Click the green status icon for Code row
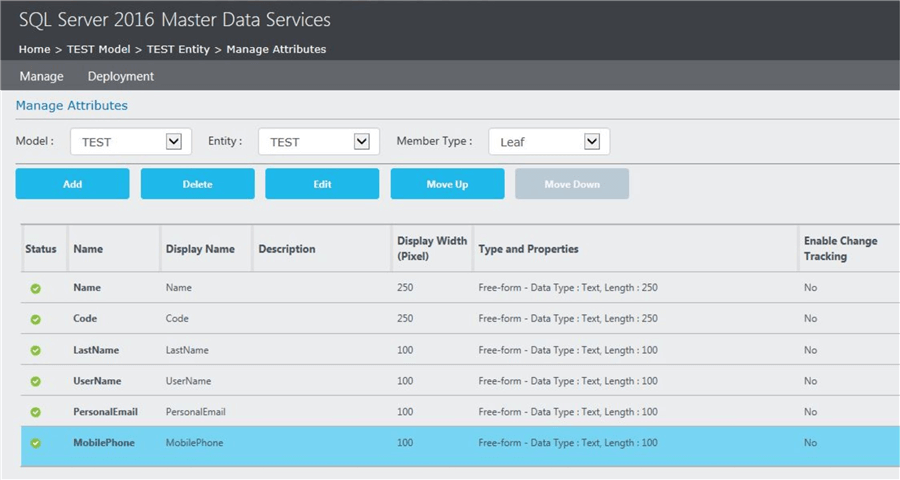Image resolution: width=900 pixels, height=480 pixels. click(36, 319)
